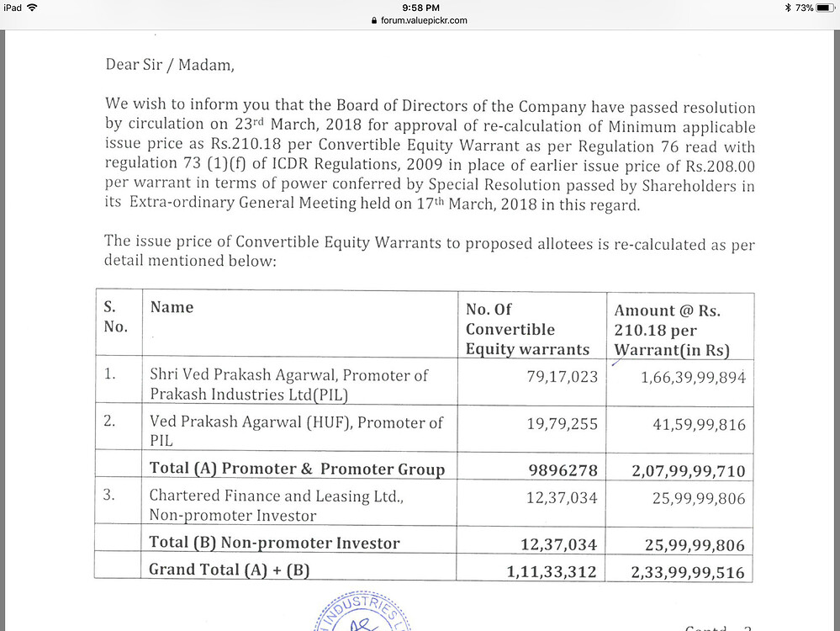
Task: Select amount 41,59,99,816
Action: pyautogui.click(x=699, y=425)
